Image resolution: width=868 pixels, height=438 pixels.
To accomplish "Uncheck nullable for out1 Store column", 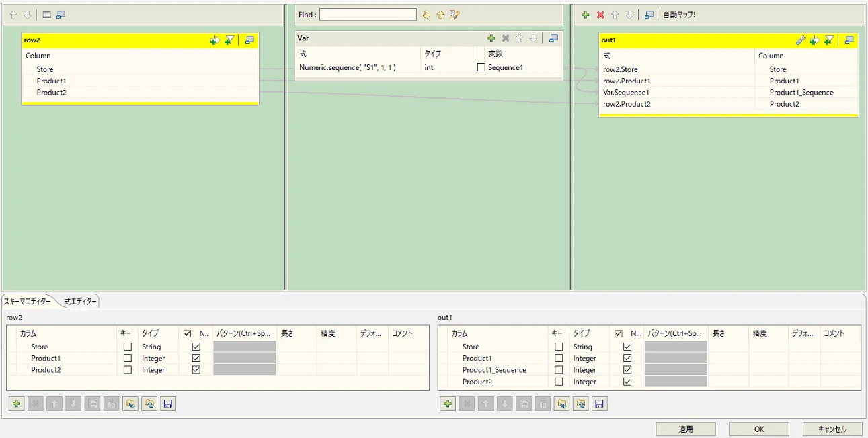I will click(627, 347).
